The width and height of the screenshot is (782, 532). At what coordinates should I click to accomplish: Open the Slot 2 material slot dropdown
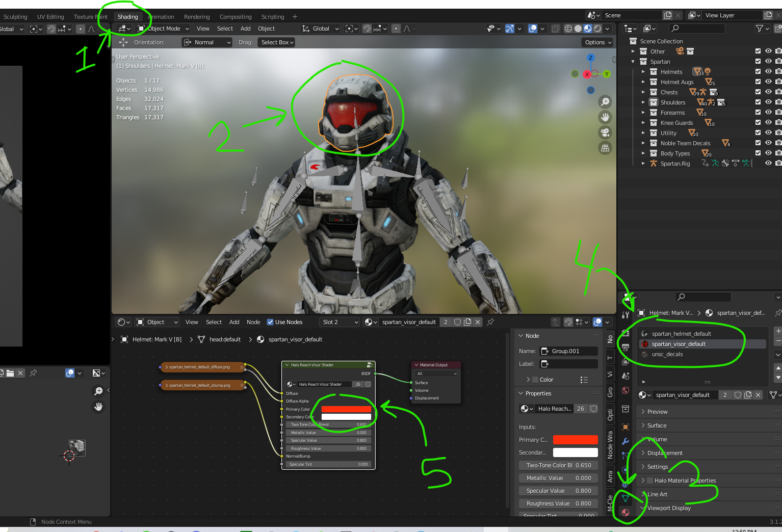pyautogui.click(x=340, y=322)
